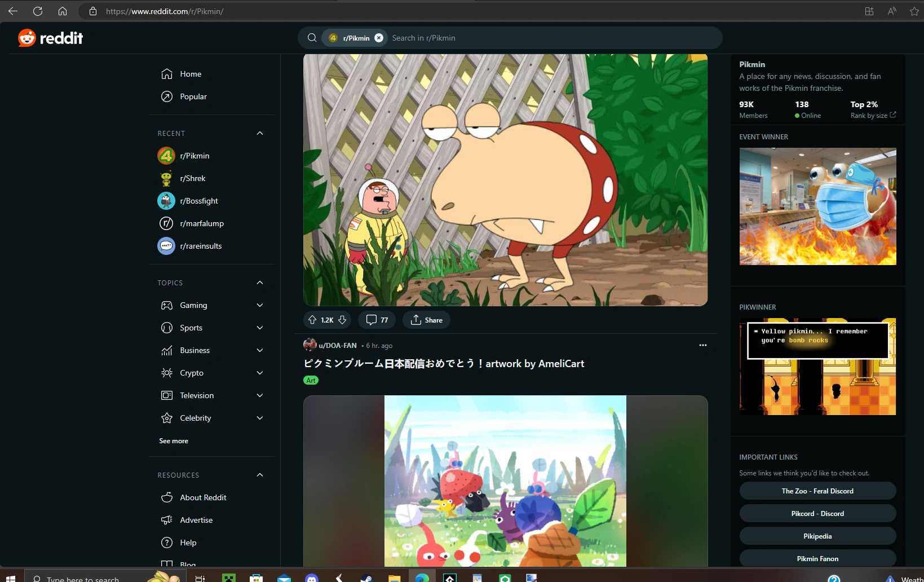Click the 138 Online count
Image resolution: width=924 pixels, height=582 pixels.
point(808,109)
